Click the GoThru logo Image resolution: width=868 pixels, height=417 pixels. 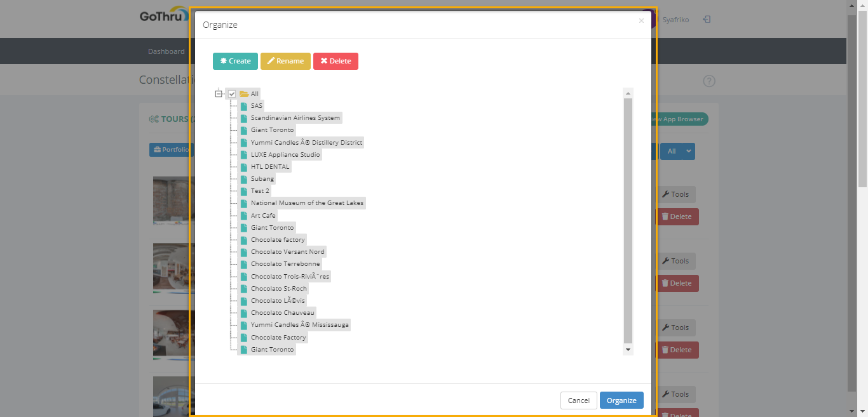164,16
